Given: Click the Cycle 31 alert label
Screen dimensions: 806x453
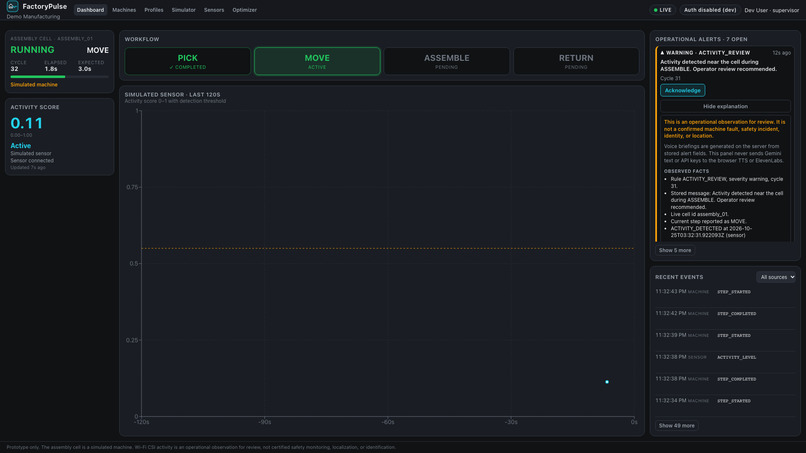Looking at the screenshot, I should tap(670, 79).
